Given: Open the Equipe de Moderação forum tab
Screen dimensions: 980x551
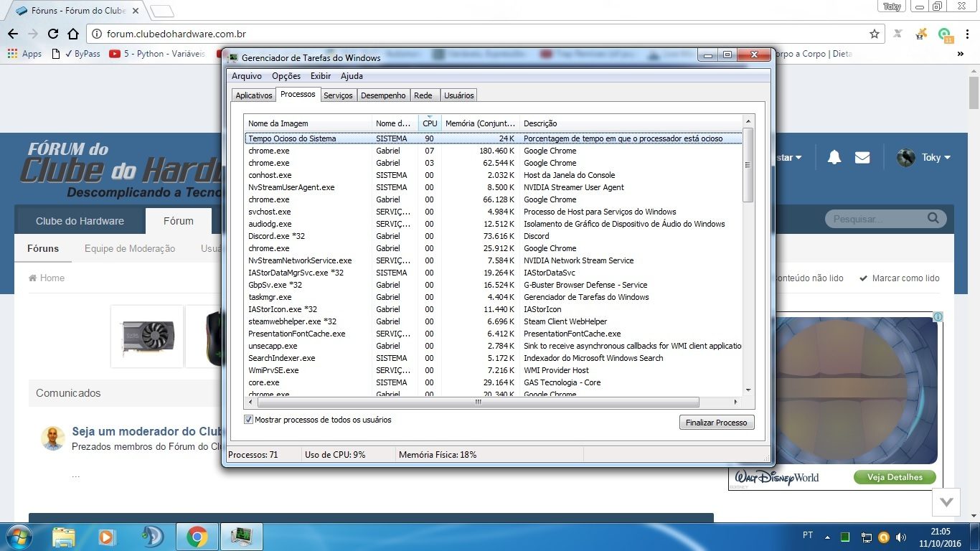Looking at the screenshot, I should coord(130,248).
